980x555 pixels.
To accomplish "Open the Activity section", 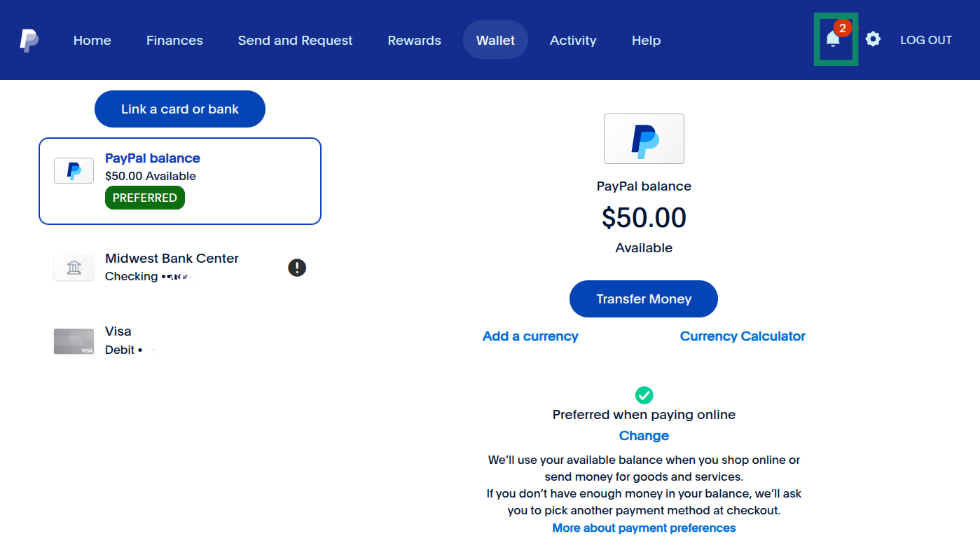I will pos(573,40).
